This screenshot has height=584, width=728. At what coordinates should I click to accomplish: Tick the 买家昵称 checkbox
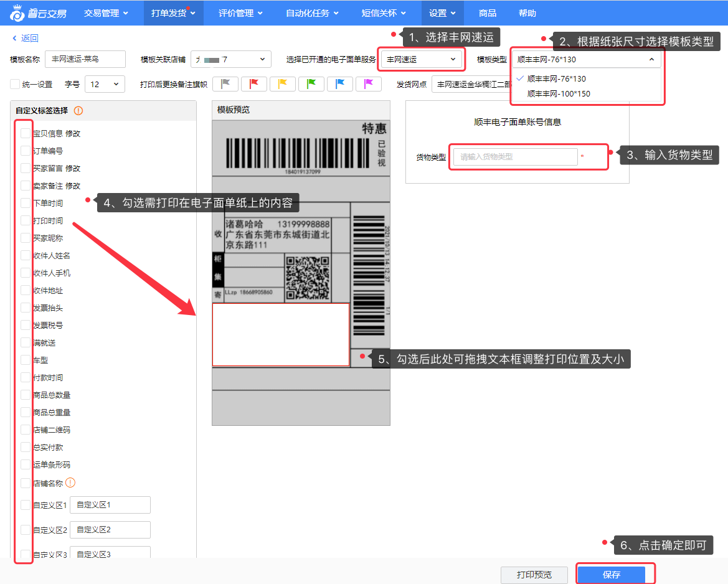click(25, 238)
